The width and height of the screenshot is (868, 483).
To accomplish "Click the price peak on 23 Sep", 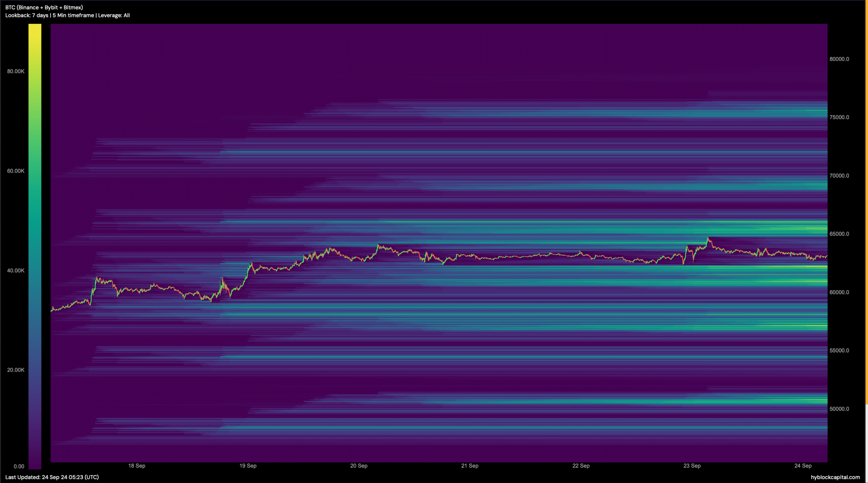I will click(708, 238).
